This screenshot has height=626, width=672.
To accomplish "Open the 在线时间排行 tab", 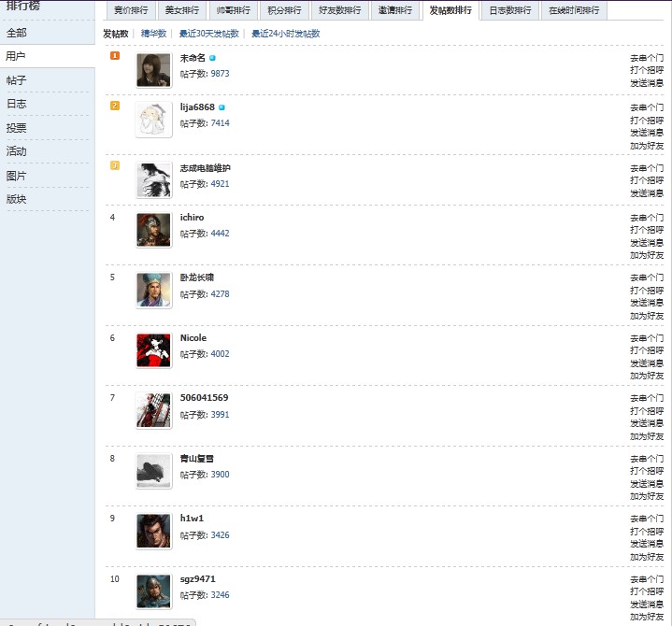I will [574, 11].
